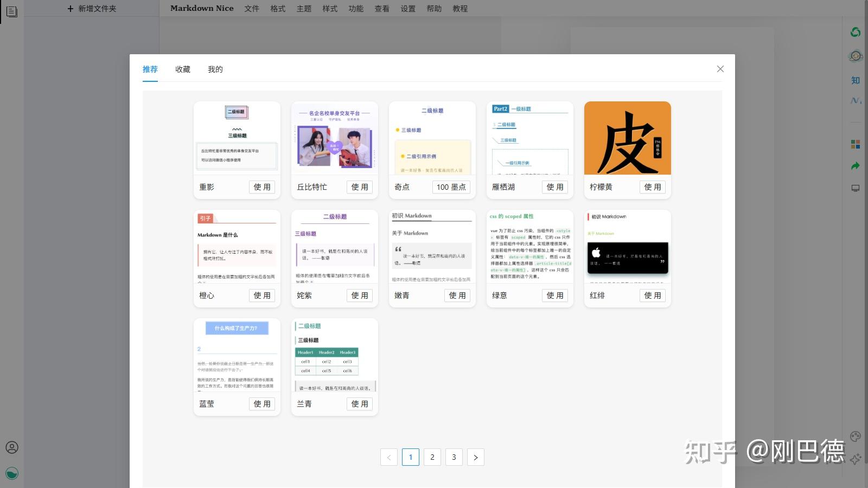This screenshot has width=868, height=488.
Task: Open the document list icon at top left
Action: (12, 11)
